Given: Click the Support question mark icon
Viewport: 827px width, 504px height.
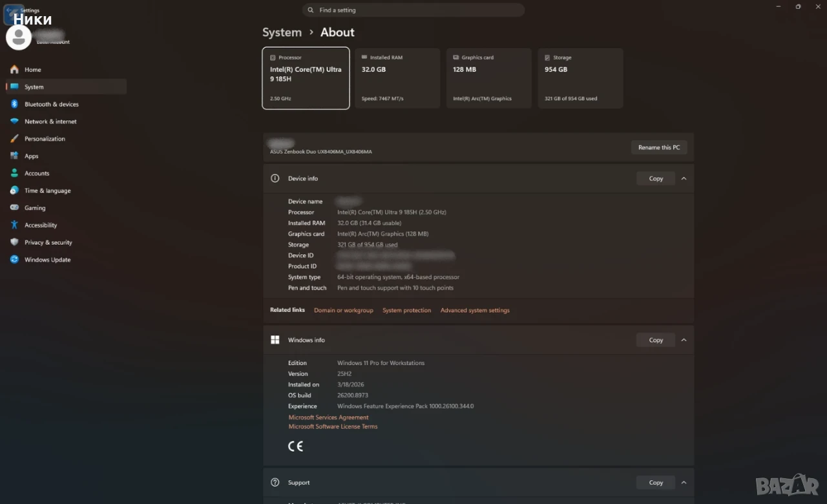Looking at the screenshot, I should click(275, 483).
